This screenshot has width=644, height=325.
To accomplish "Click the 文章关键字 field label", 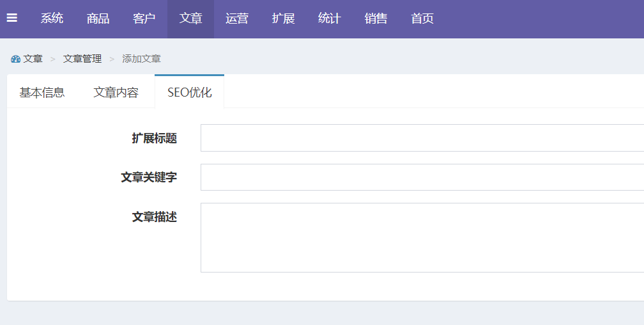I will pyautogui.click(x=149, y=177).
